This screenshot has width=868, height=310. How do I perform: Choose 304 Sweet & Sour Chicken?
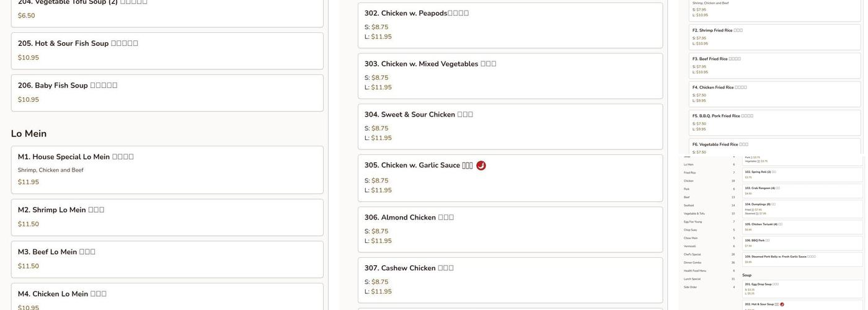click(510, 126)
